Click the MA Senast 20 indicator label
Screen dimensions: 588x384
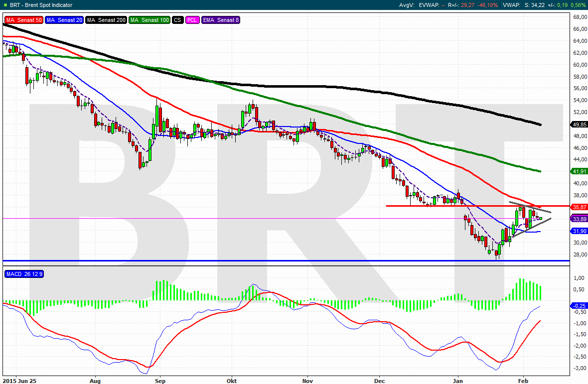64,20
